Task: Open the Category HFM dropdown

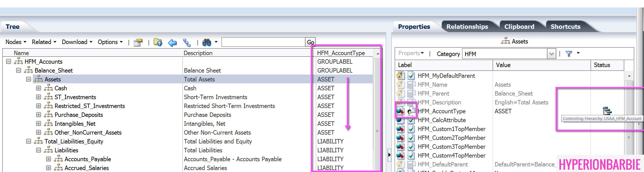Action: coord(551,54)
